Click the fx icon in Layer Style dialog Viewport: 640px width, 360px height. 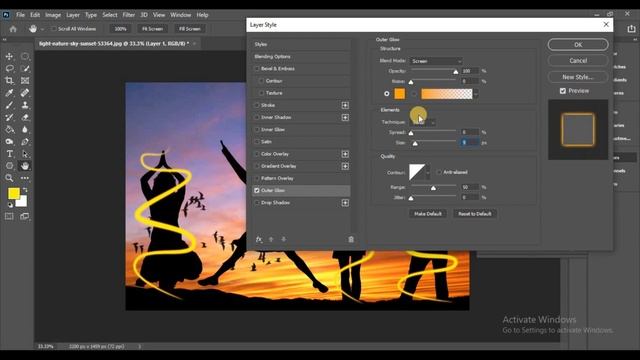click(259, 240)
